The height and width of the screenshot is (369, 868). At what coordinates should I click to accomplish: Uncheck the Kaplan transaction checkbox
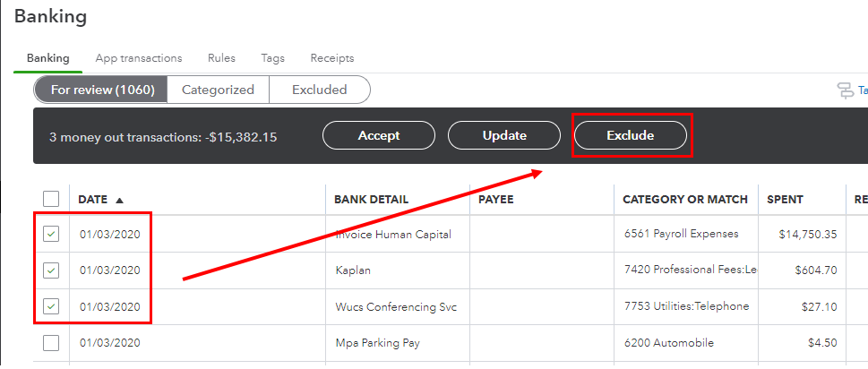(x=51, y=270)
